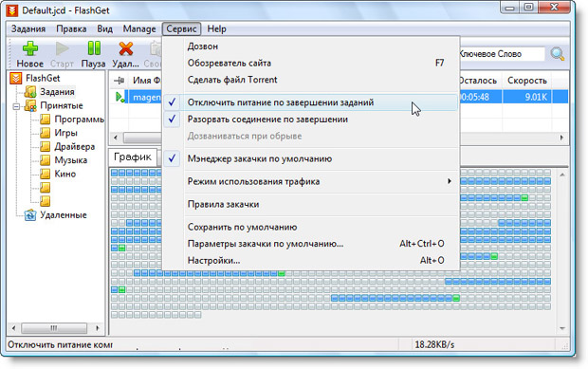Click the task list's left scroll arrow
The image size is (588, 369).
(x=116, y=138)
